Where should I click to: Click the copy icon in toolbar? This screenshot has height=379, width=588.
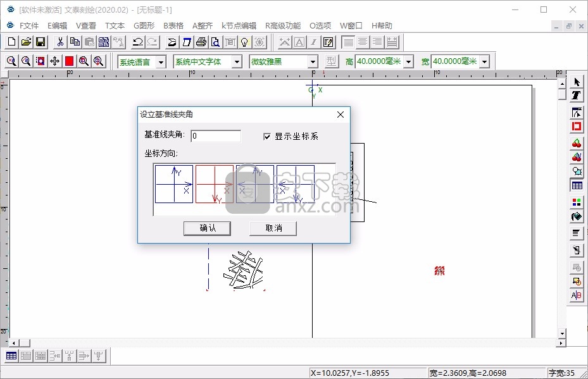pyautogui.click(x=75, y=42)
